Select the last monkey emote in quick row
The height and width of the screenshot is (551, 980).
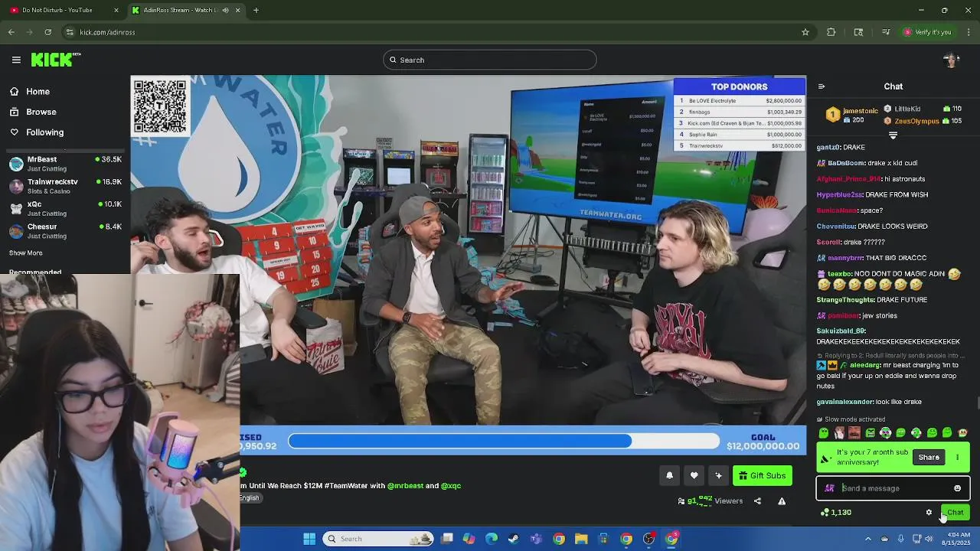(962, 433)
